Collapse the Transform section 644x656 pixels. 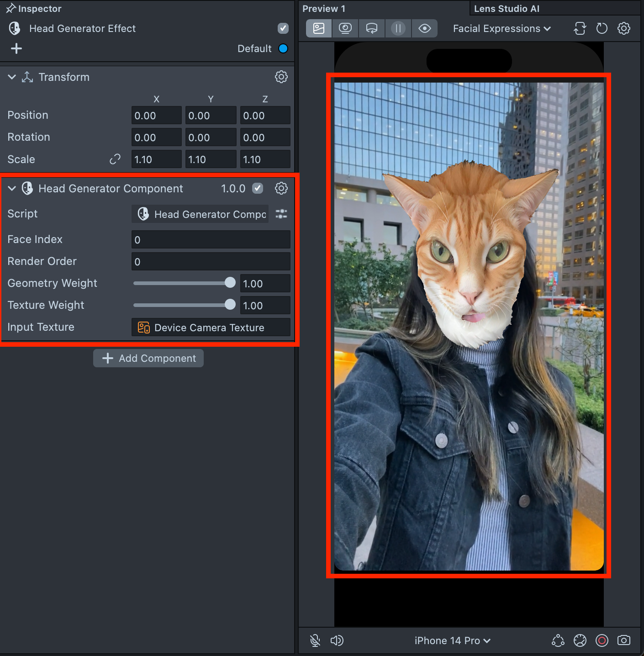(12, 77)
